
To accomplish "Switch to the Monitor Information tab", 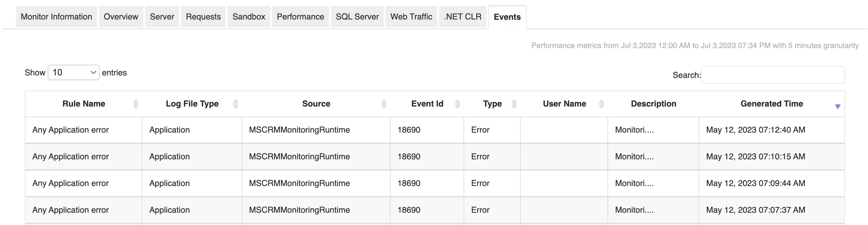I will [56, 17].
